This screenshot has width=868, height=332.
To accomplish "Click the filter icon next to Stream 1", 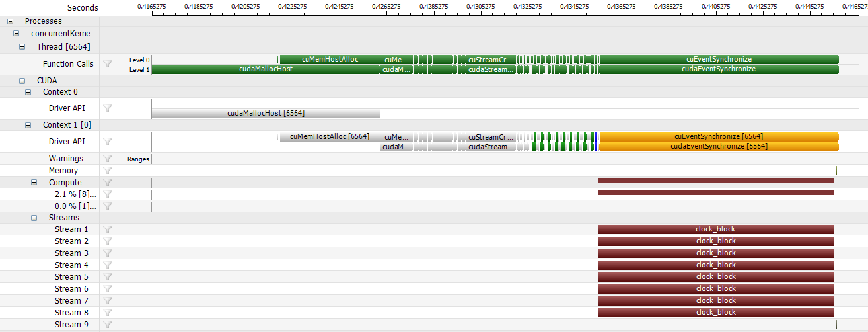I will pos(108,229).
